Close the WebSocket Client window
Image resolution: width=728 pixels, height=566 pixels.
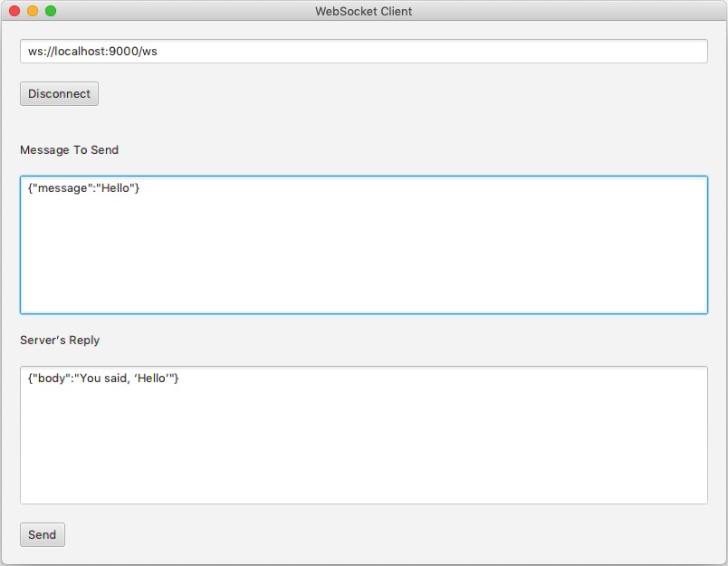pyautogui.click(x=14, y=11)
